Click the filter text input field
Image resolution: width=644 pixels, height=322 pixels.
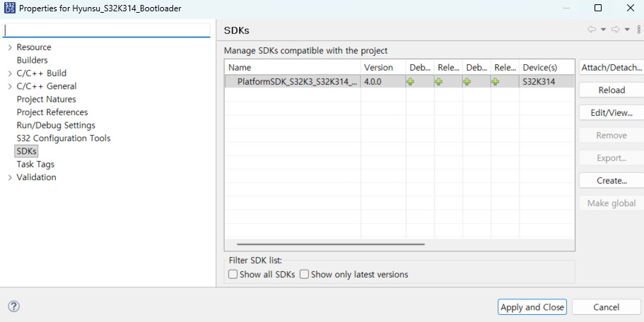tap(106, 30)
